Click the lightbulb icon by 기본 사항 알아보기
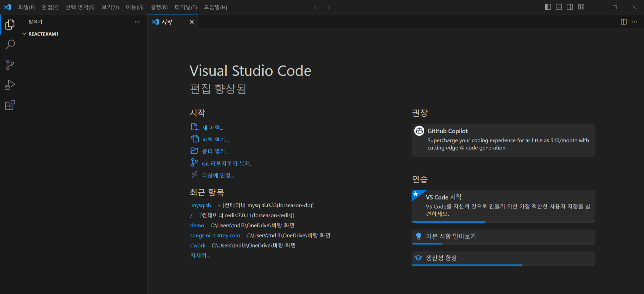 (x=419, y=236)
